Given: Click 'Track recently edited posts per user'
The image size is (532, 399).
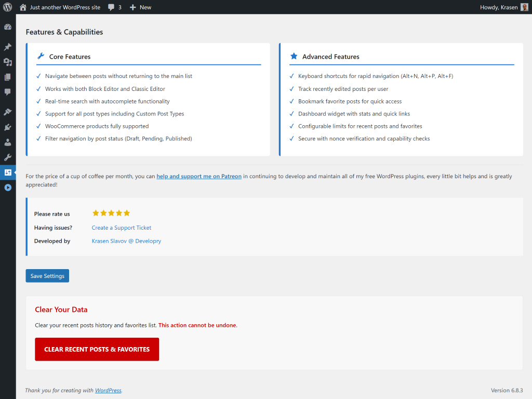Looking at the screenshot, I should 343,89.
